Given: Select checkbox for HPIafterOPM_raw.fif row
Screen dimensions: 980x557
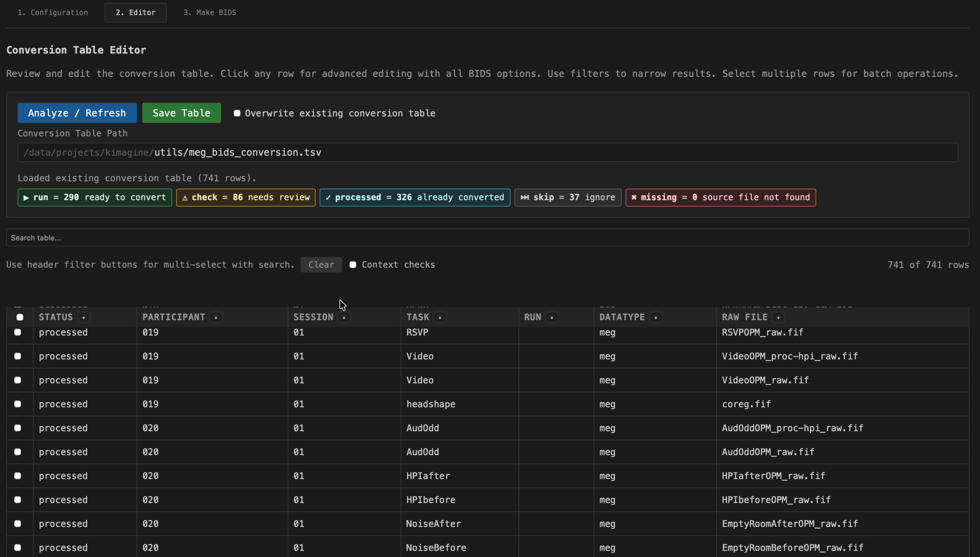Looking at the screenshot, I should pos(18,476).
